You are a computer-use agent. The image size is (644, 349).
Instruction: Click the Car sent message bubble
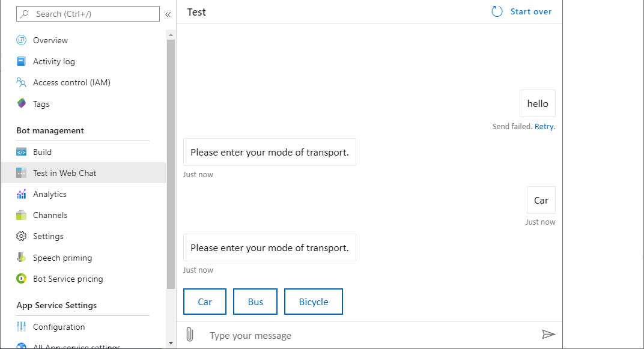[x=541, y=201]
